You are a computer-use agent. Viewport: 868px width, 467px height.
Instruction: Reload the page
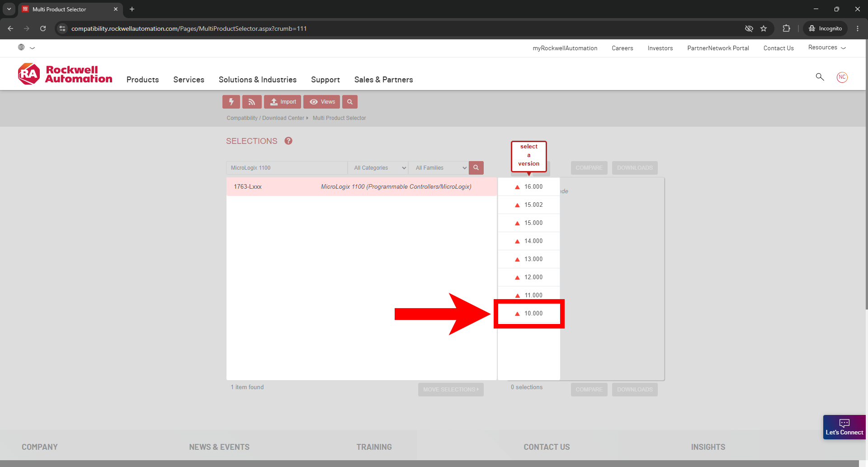(43, 29)
